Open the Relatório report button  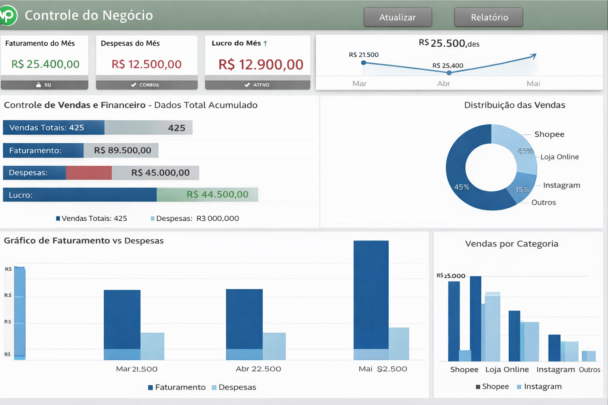pos(488,17)
